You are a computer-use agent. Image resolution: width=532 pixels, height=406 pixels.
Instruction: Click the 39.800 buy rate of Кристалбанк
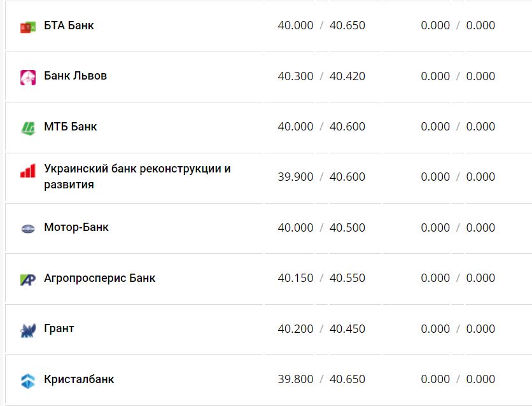tap(296, 379)
